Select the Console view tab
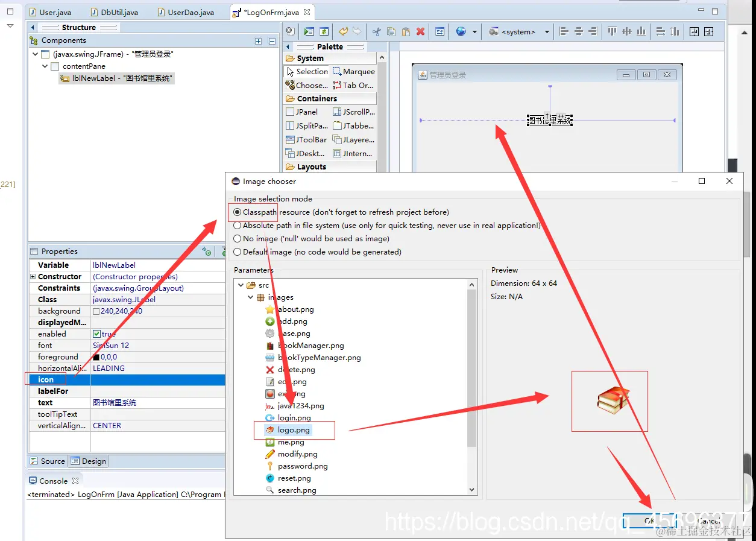The image size is (756, 541). tap(54, 481)
